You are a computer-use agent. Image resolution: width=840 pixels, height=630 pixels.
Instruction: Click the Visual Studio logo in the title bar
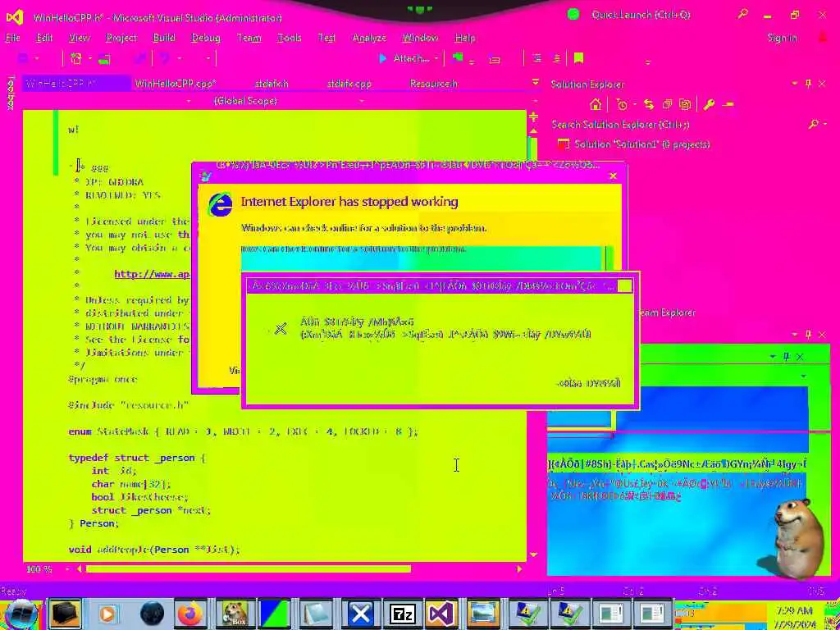[x=15, y=16]
